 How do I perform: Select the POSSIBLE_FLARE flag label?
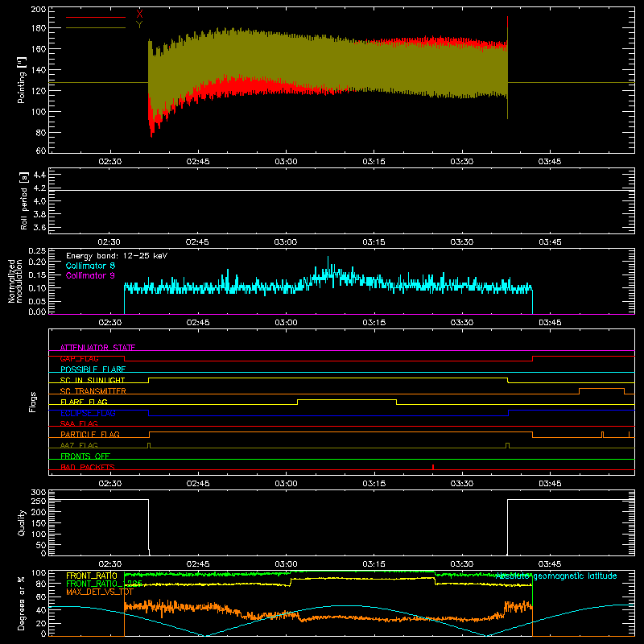[93, 369]
